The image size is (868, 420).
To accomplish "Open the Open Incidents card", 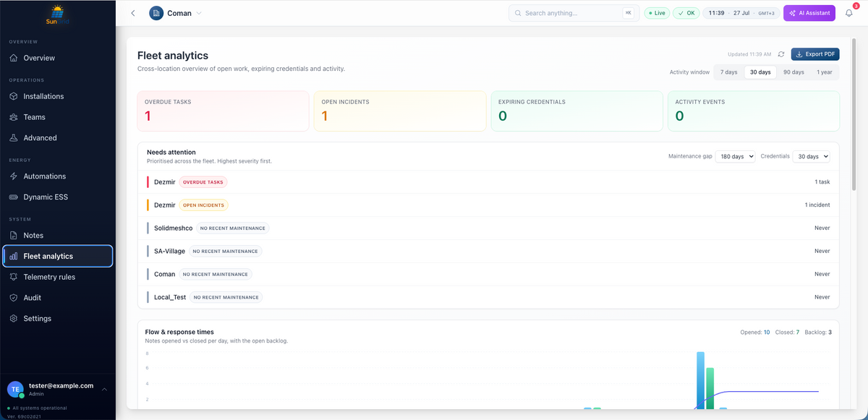I will point(400,111).
